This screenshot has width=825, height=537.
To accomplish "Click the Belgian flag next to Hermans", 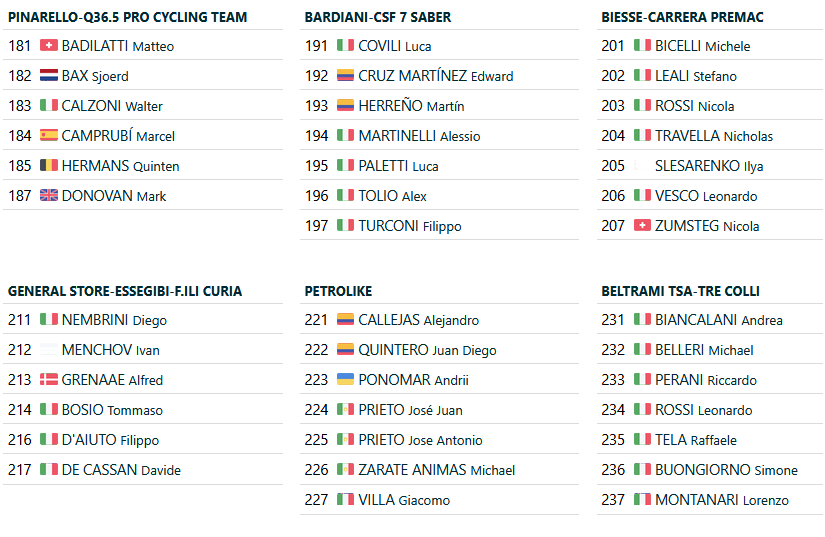I will click(48, 166).
